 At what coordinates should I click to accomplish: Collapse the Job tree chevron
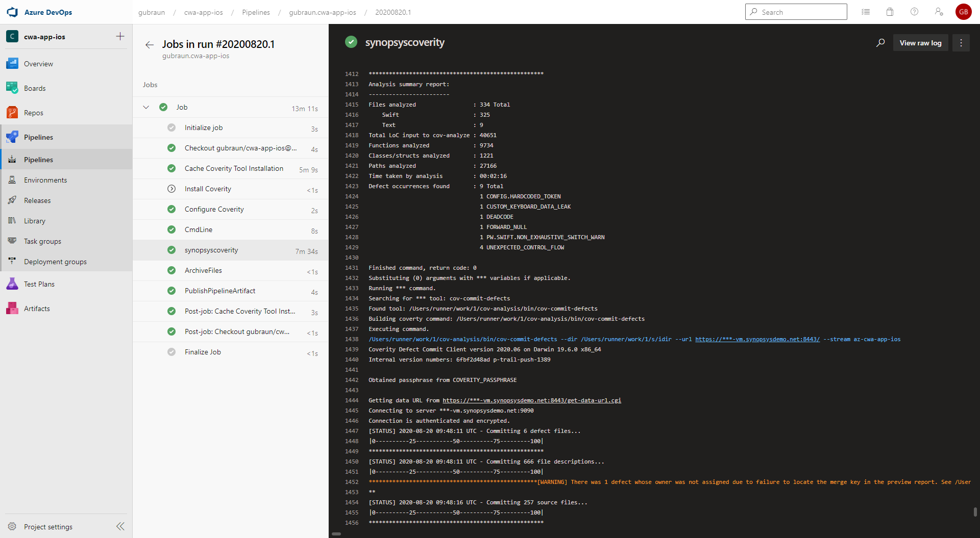coord(146,107)
